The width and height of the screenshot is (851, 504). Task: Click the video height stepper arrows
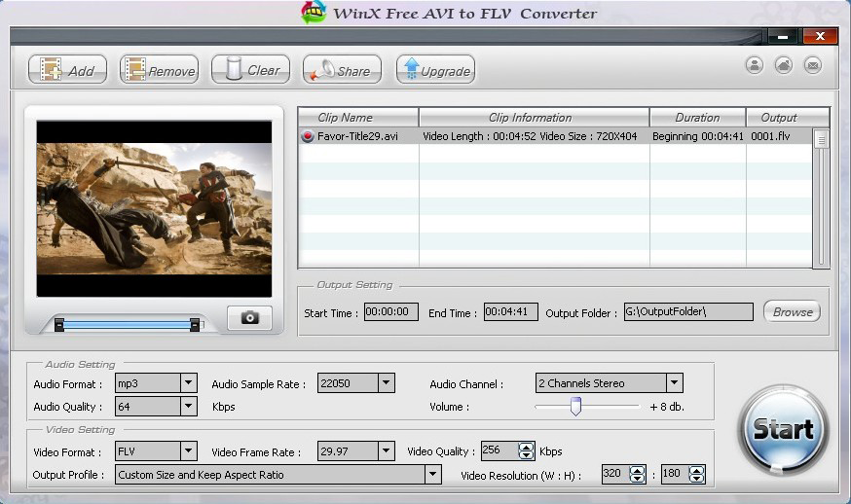tap(697, 474)
